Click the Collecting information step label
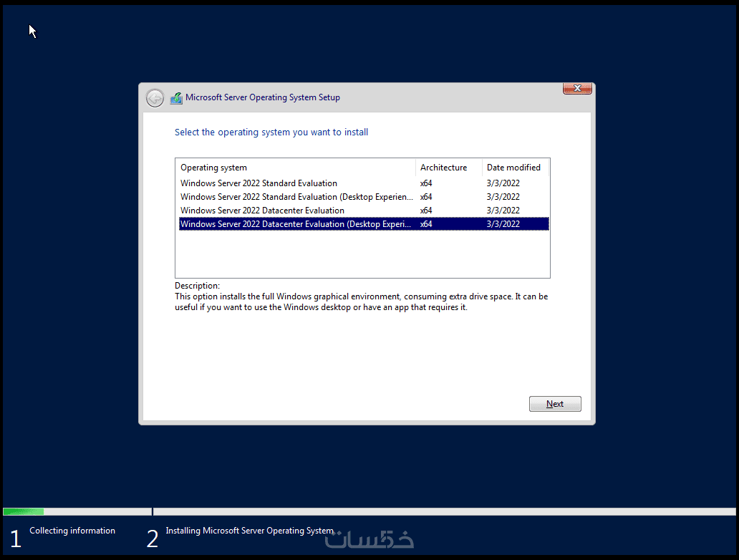The height and width of the screenshot is (560, 739). [72, 531]
